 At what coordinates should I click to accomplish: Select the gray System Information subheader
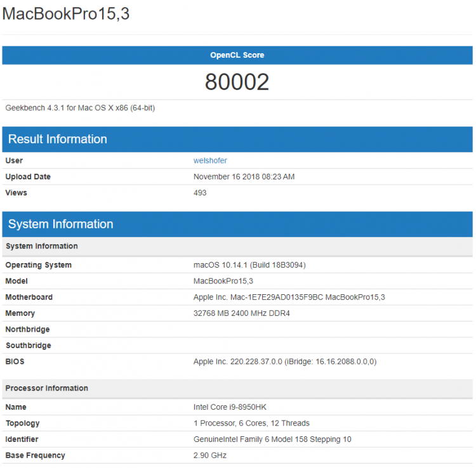(237, 246)
